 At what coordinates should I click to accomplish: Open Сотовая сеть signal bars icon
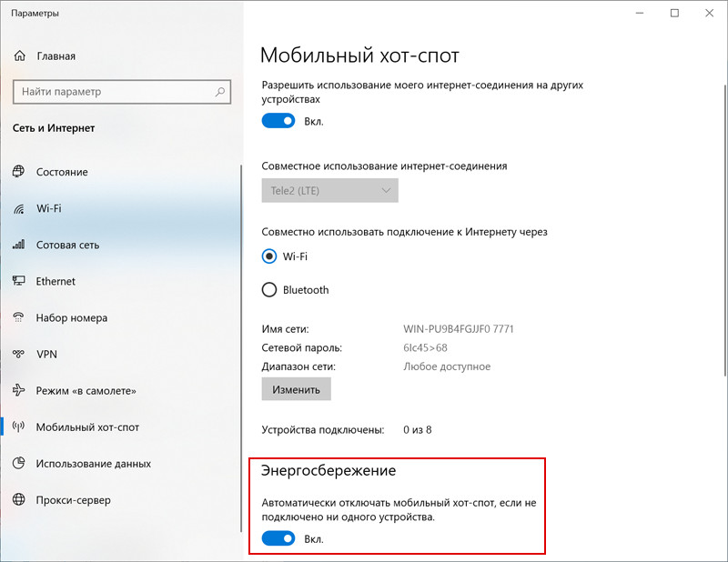click(18, 245)
